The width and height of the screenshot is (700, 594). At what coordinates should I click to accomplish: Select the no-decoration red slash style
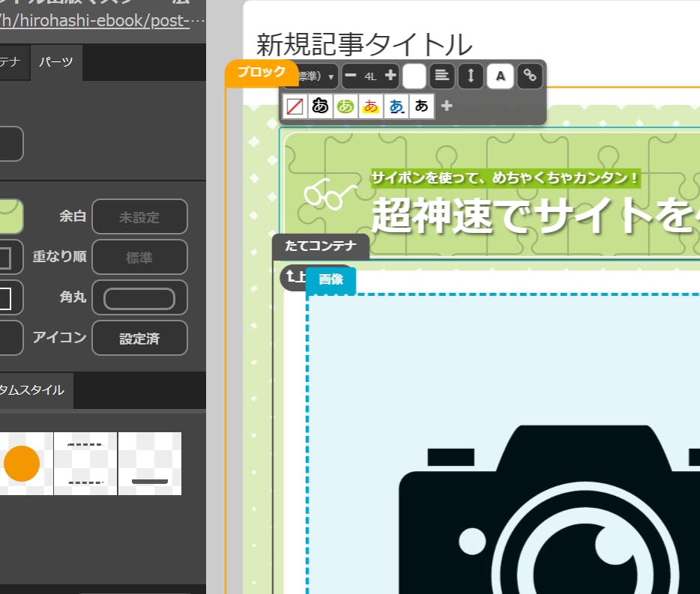coord(295,106)
